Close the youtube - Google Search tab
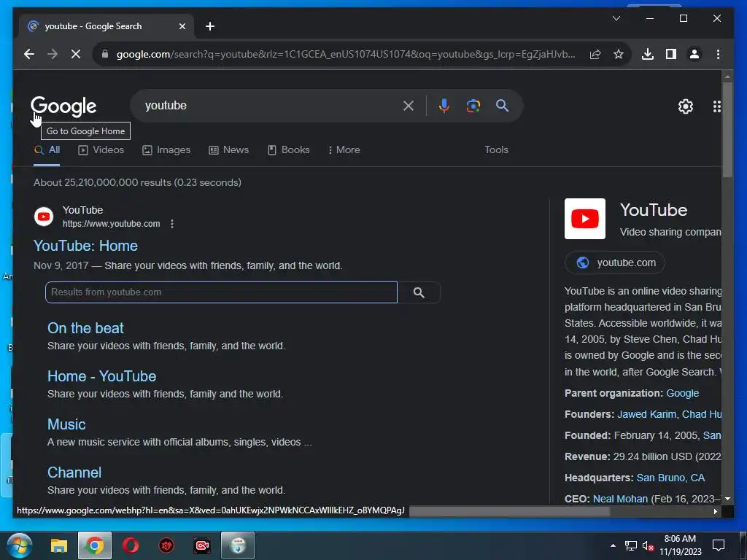The image size is (747, 560). coord(182,26)
